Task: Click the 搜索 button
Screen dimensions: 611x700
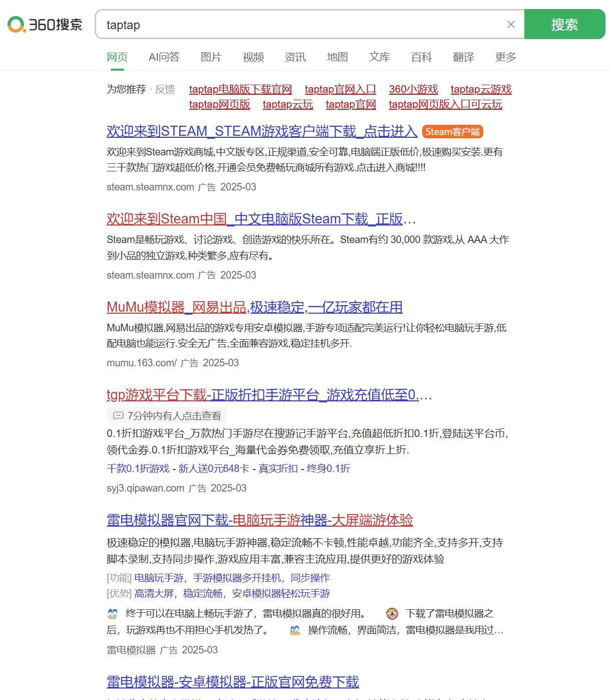Action: [565, 24]
